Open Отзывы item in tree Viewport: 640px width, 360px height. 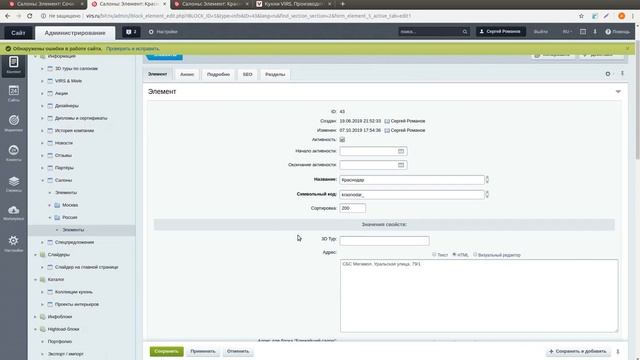click(x=63, y=156)
